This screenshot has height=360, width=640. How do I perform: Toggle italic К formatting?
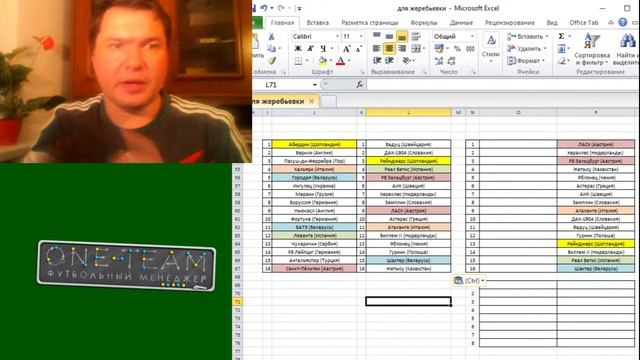coord(310,49)
